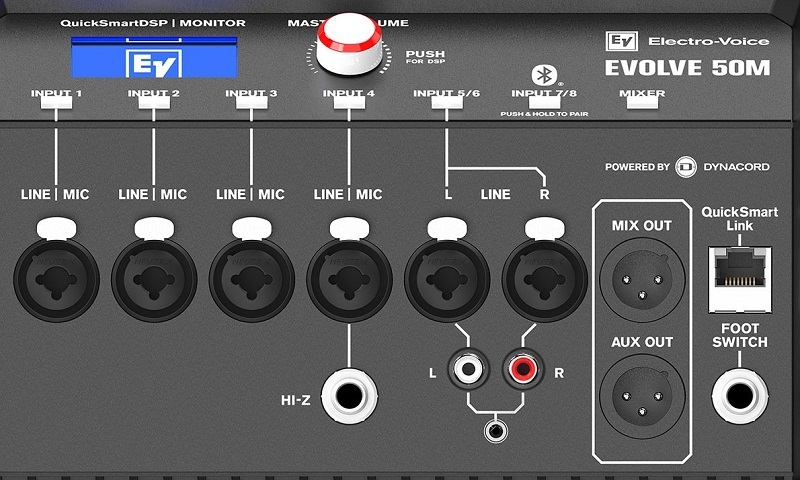Click the FOOT SWITCH jack
Viewport: 800px width, 480px height.
click(740, 396)
